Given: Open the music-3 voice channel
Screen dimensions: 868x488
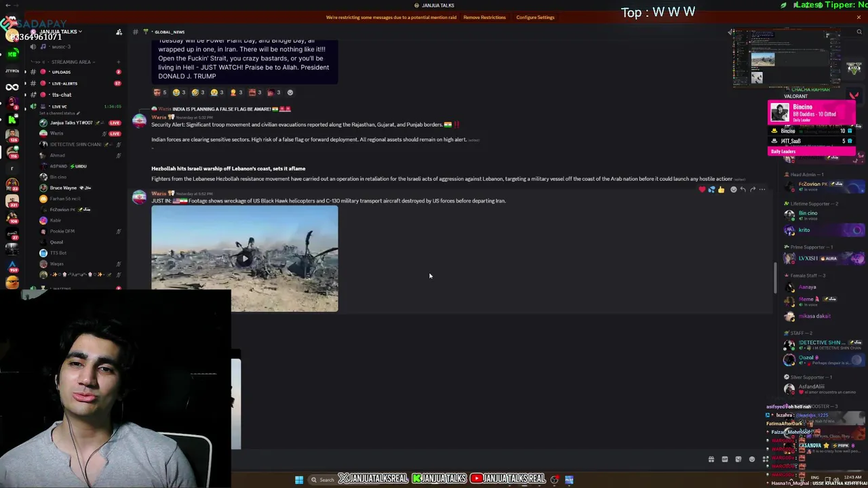Looking at the screenshot, I should [x=76, y=47].
